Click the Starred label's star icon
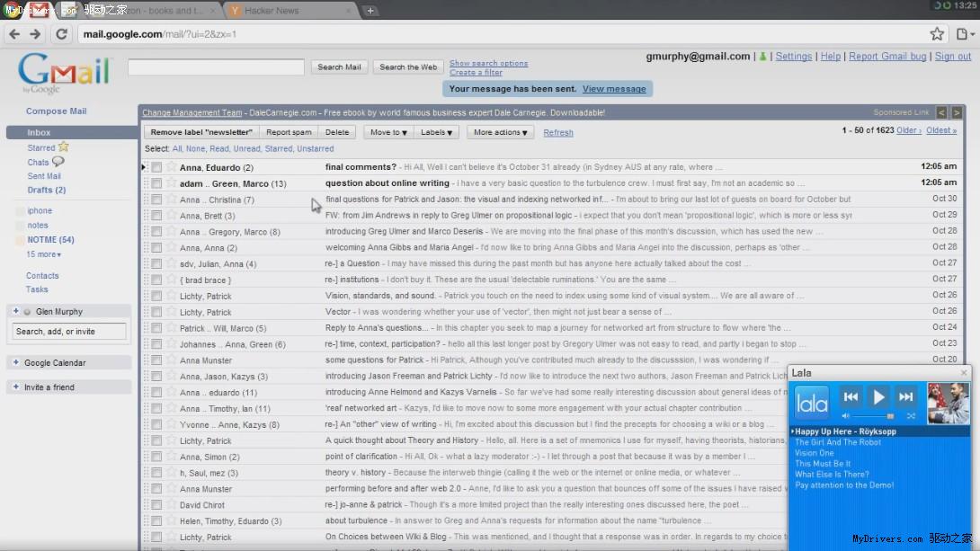Viewport: 980px width, 551px height. (63, 147)
